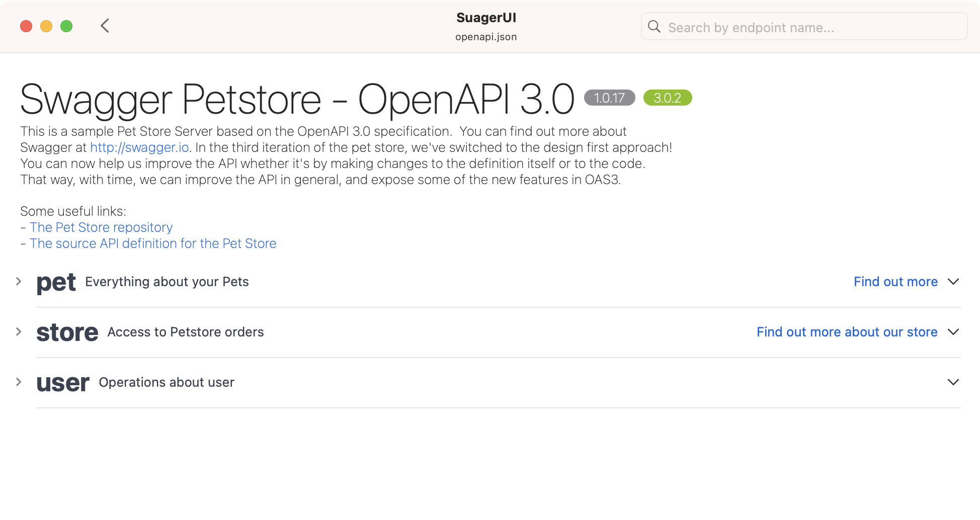Open the source API definition link
Image resolution: width=980 pixels, height=520 pixels.
point(153,243)
